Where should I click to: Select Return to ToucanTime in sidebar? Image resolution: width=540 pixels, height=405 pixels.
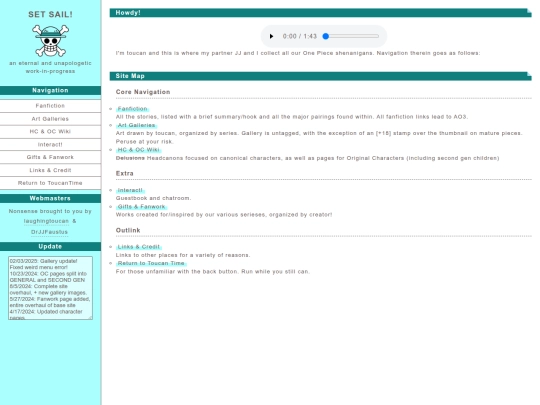click(x=50, y=183)
